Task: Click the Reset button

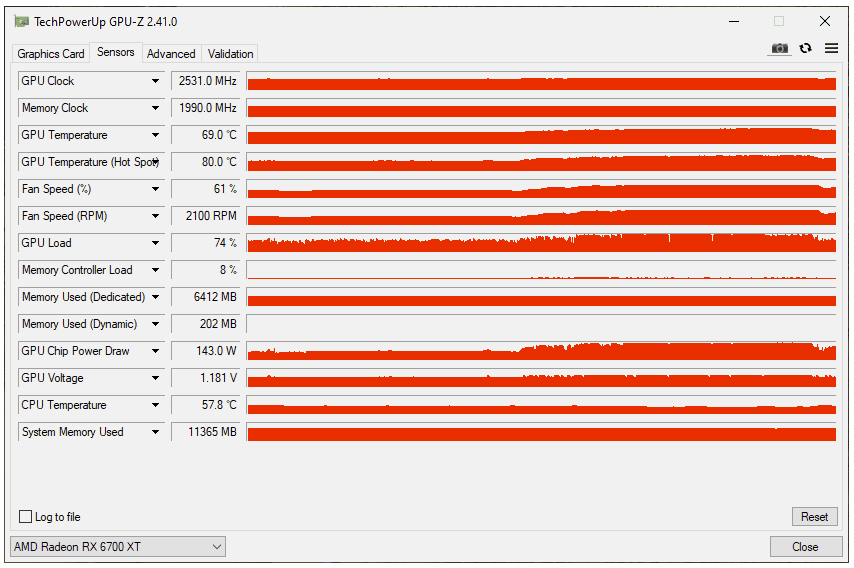Action: (814, 517)
